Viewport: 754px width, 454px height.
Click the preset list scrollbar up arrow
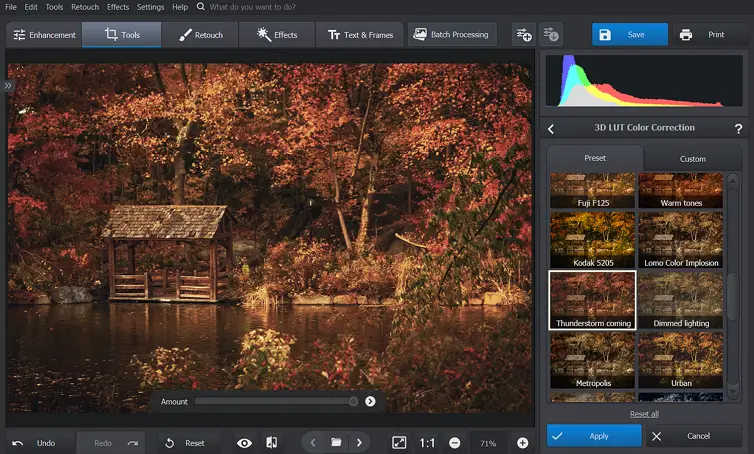[x=733, y=181]
